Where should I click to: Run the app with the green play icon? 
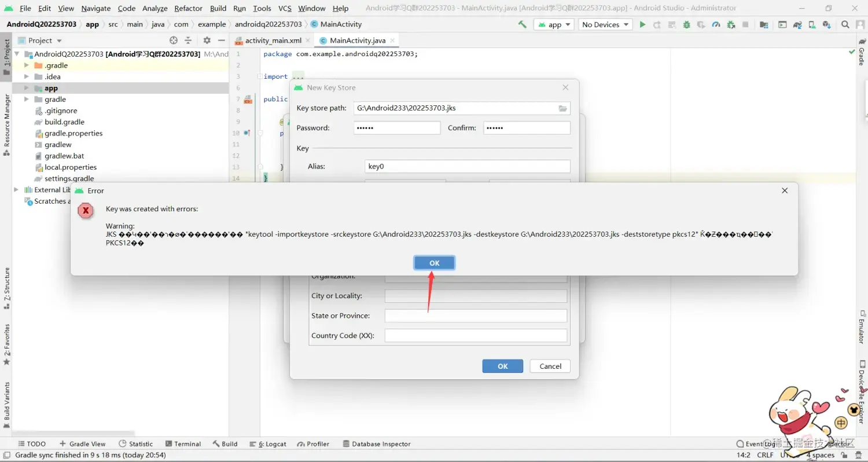click(x=642, y=24)
